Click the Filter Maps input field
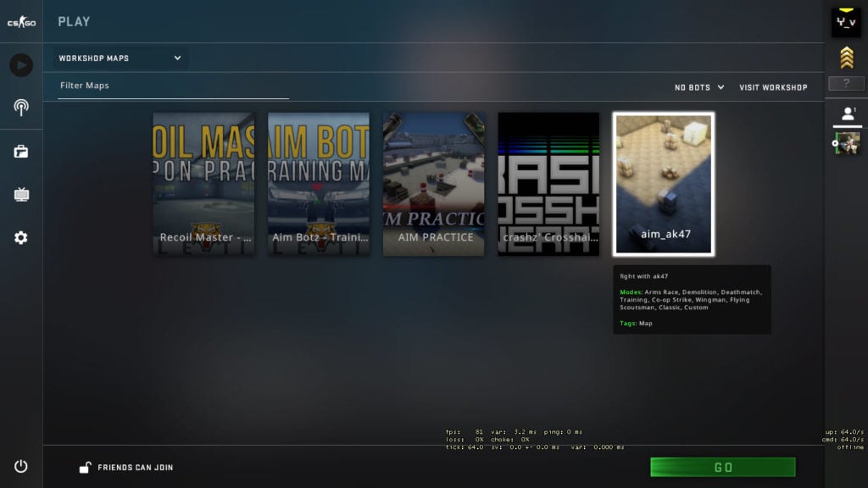Viewport: 868px width, 488px height. pyautogui.click(x=173, y=86)
